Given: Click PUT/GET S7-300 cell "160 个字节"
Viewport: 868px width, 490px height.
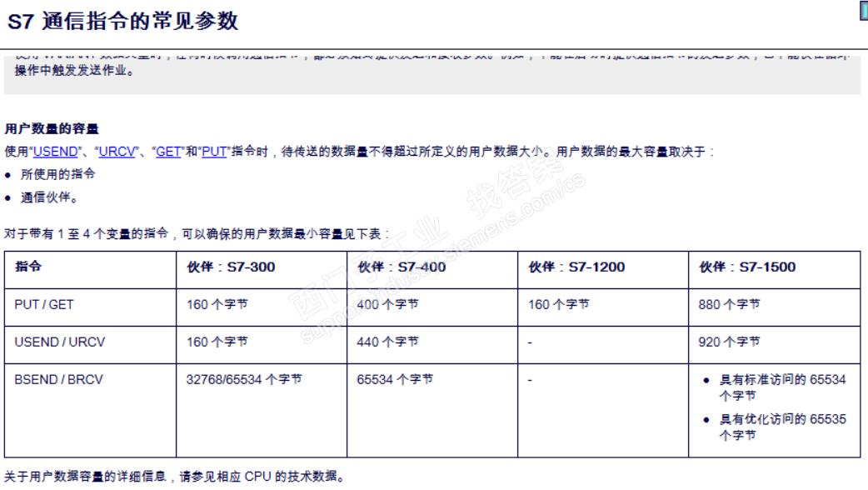Looking at the screenshot, I should click(217, 304).
